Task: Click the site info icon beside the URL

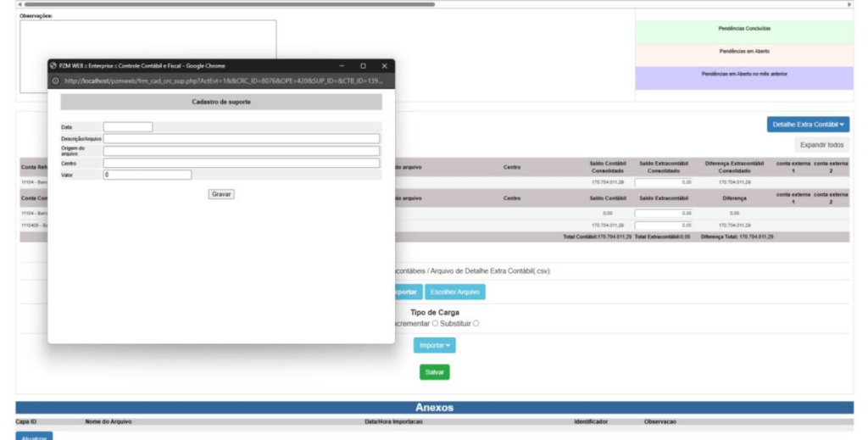Action: [55, 81]
